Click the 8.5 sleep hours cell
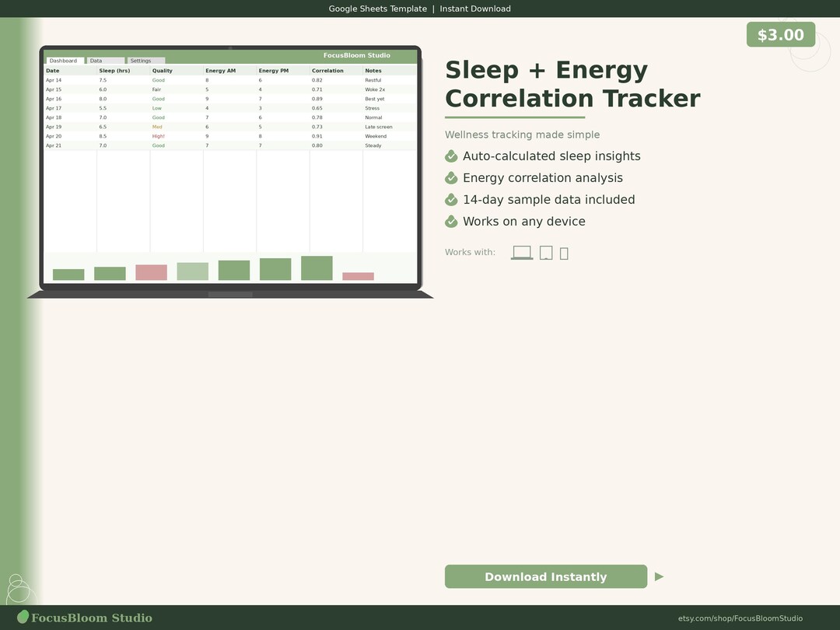The width and height of the screenshot is (840, 630). point(103,136)
